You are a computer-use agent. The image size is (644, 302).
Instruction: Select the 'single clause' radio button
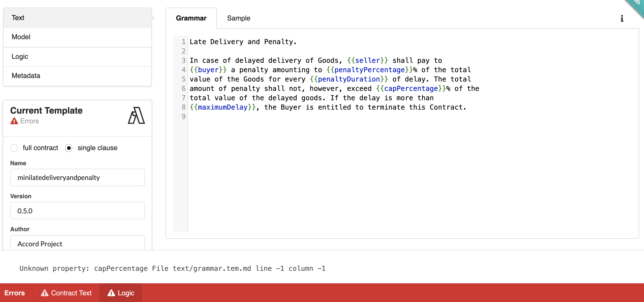click(x=69, y=148)
